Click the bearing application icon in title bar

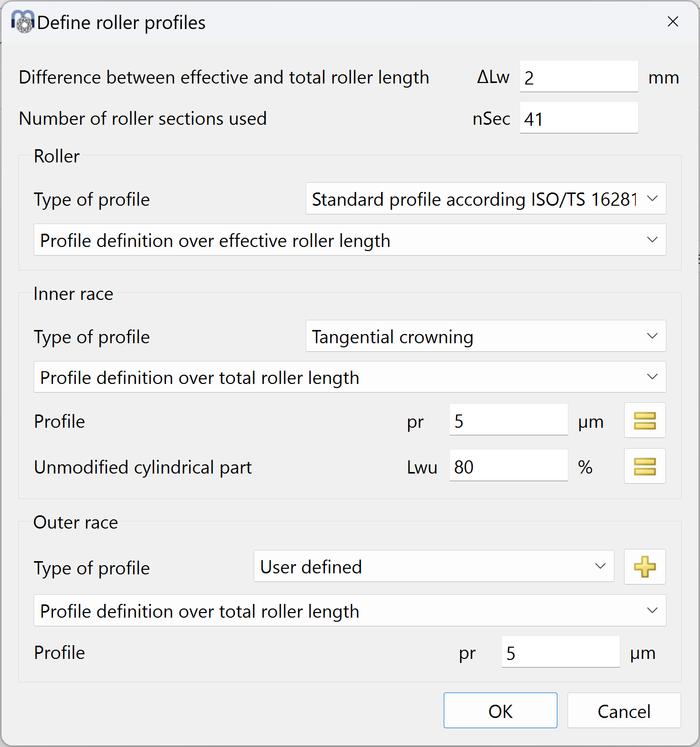23,22
